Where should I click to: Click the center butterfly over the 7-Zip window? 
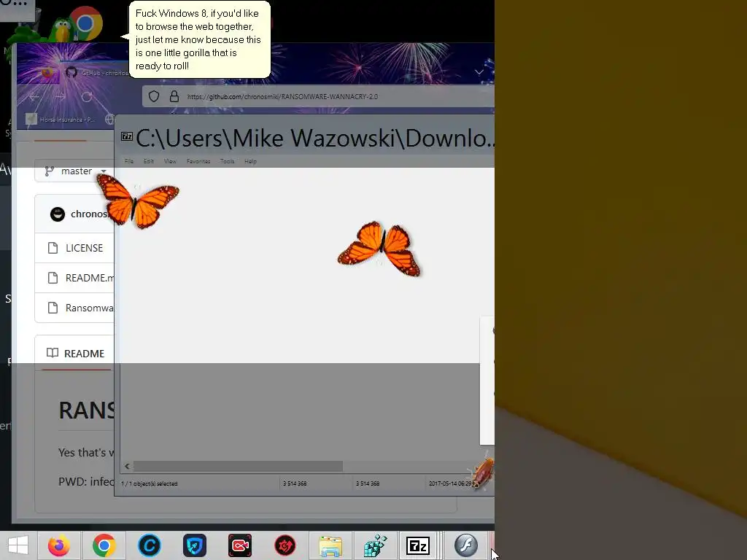[x=379, y=248]
